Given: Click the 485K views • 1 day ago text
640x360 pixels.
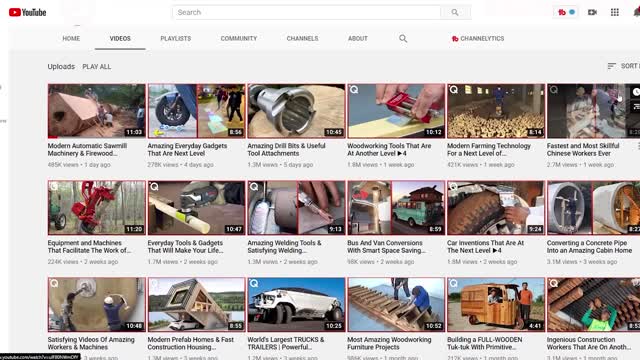Looking at the screenshot, I should (x=79, y=165).
